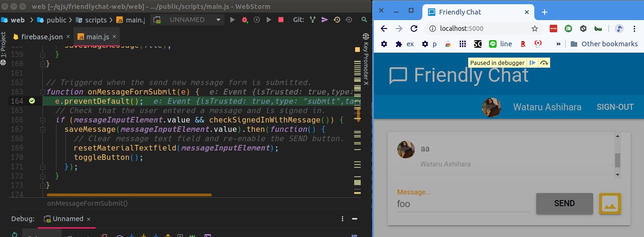Close the Unnamed debug session tab
This screenshot has width=644, height=237.
click(89, 219)
